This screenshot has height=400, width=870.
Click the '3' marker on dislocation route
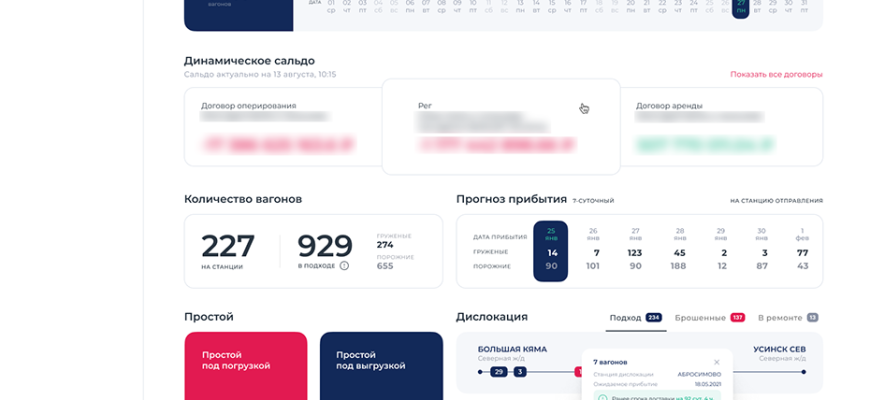520,372
